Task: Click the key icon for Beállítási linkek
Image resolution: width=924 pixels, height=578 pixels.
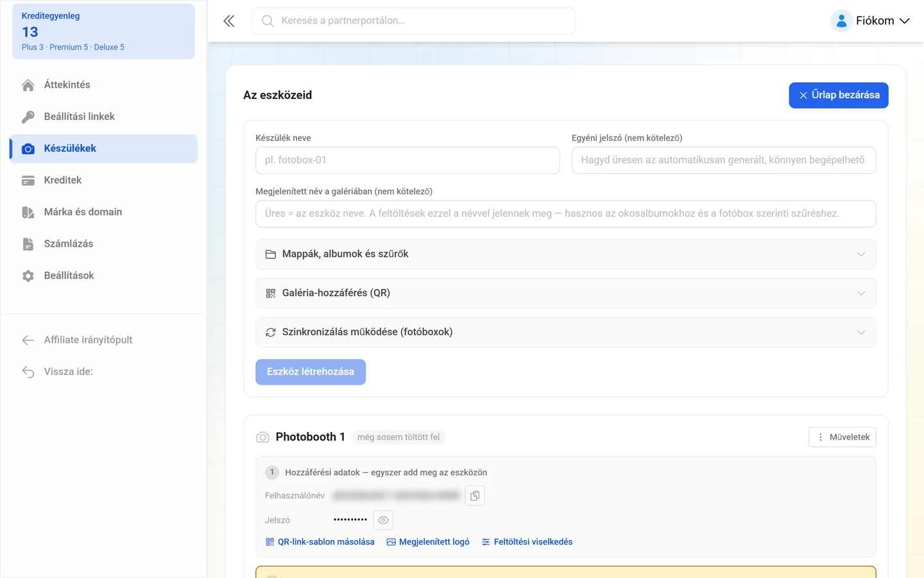Action: tap(28, 117)
